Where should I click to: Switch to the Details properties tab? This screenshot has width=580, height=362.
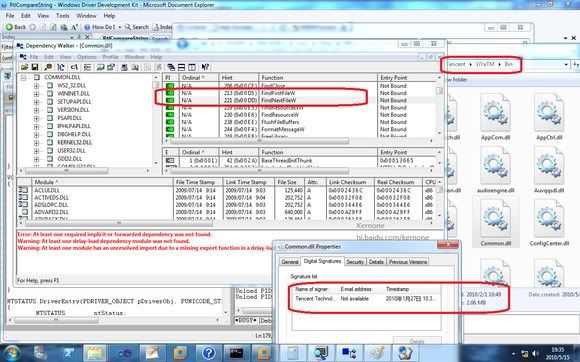click(376, 262)
